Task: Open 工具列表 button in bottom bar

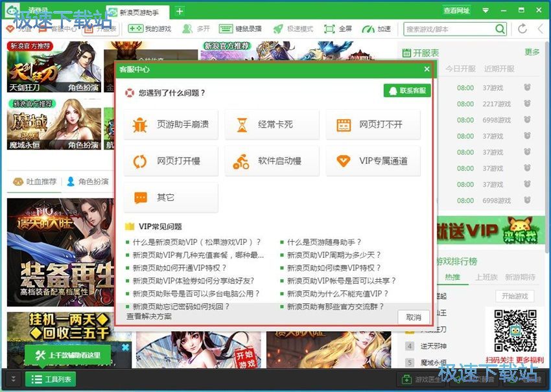Action: (x=51, y=379)
